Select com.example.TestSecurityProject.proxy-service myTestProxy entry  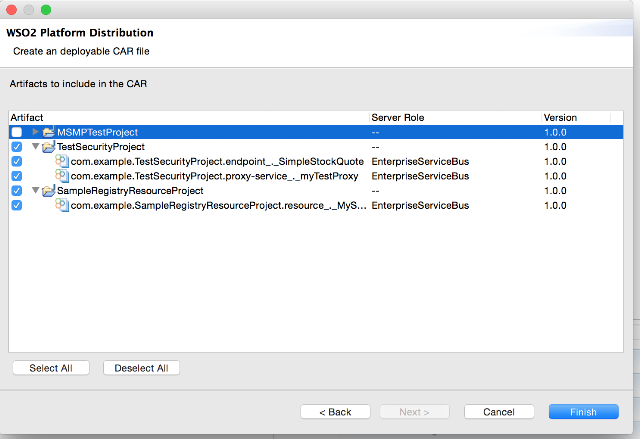point(214,176)
